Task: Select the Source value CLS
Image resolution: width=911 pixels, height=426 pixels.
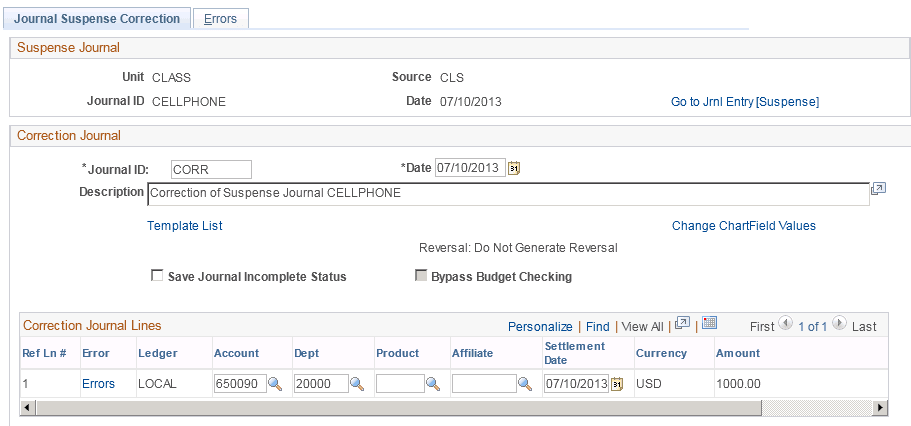Action: [452, 77]
